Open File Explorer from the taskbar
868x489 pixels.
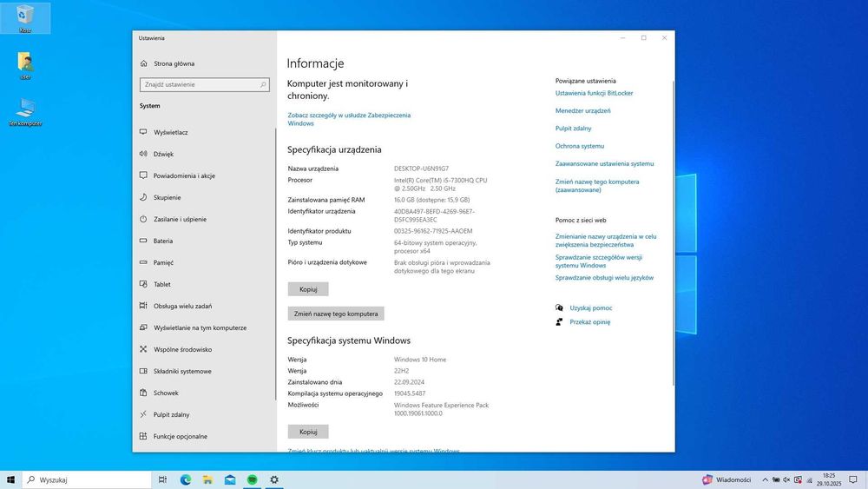[207, 479]
